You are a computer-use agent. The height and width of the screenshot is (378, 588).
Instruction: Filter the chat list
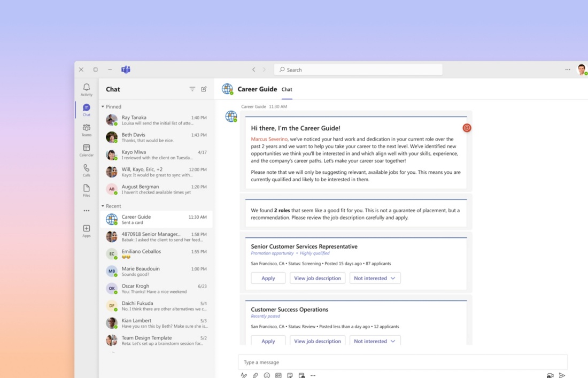click(x=192, y=89)
